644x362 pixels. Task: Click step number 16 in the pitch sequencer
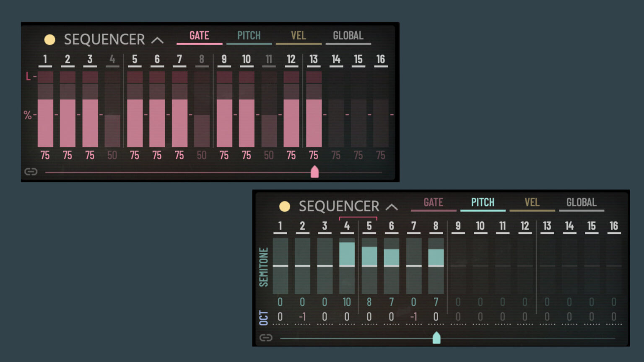(613, 226)
